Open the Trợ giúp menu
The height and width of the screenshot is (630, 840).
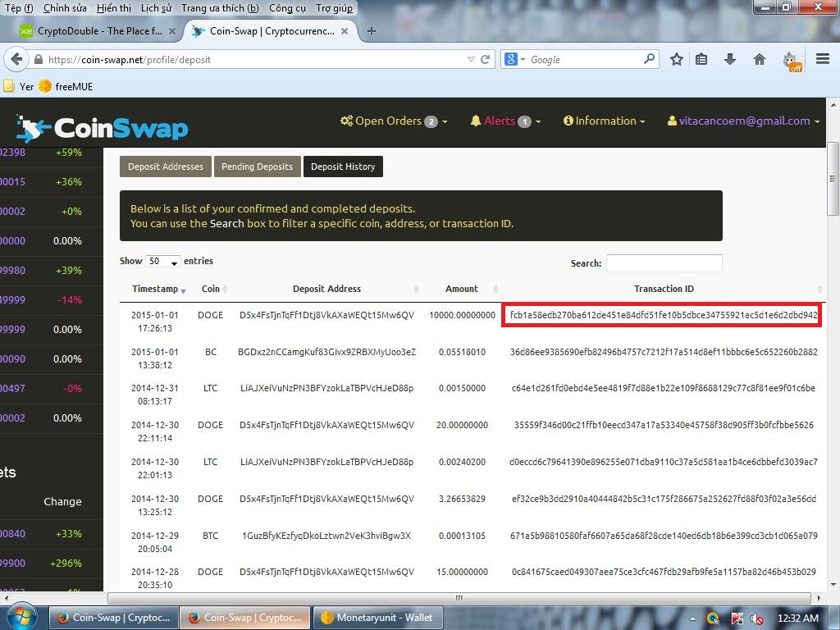[x=334, y=8]
